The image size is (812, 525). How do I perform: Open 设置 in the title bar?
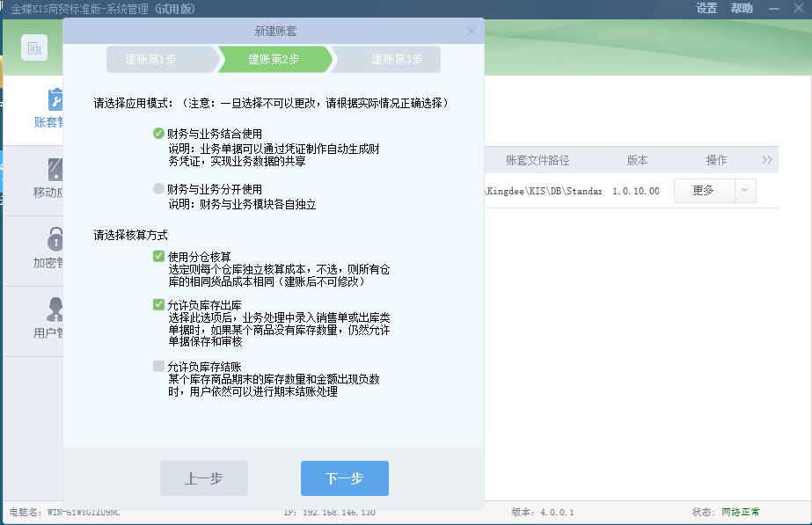705,8
